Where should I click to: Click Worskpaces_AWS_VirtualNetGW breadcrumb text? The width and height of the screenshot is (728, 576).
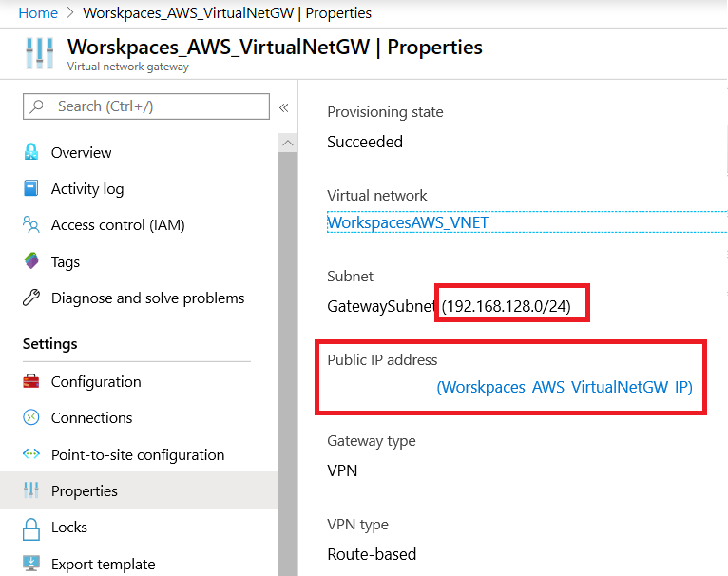pos(188,13)
